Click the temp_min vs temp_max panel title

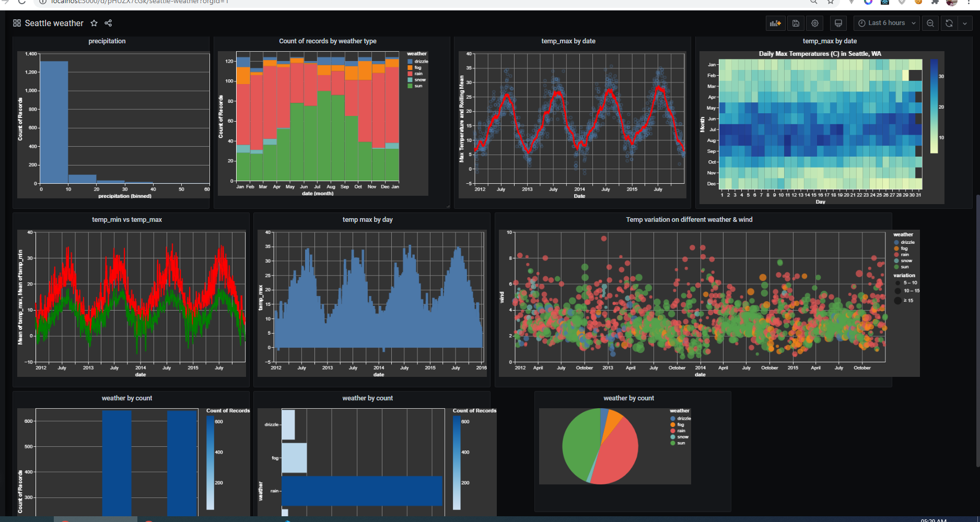pos(127,220)
